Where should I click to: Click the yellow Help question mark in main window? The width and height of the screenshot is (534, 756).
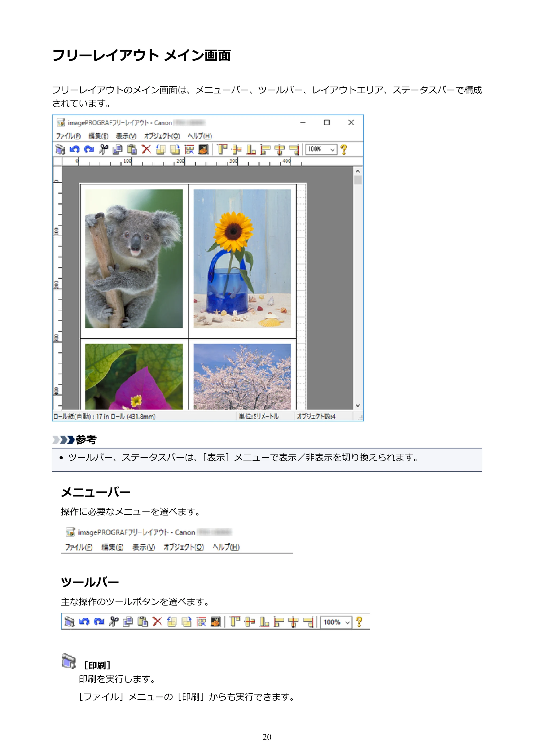pyautogui.click(x=344, y=149)
